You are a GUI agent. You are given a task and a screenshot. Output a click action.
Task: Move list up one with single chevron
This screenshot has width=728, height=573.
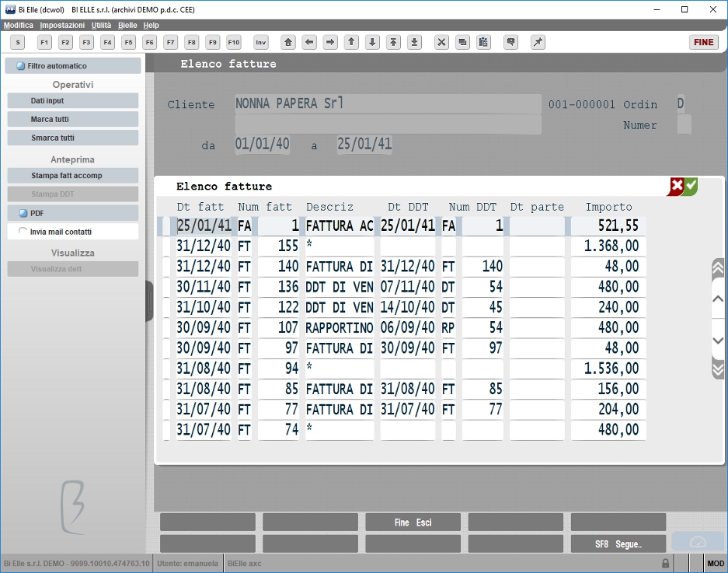tap(718, 299)
